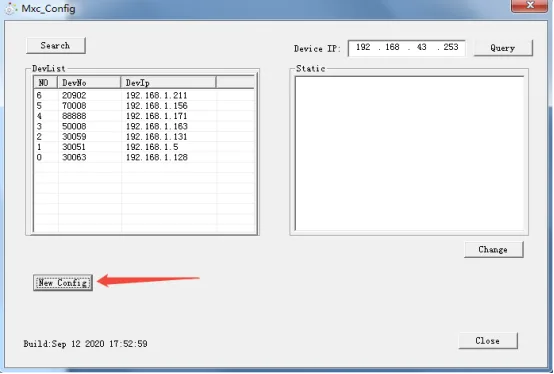Click the NO cell showing 0
The width and height of the screenshot is (554, 374).
39,157
